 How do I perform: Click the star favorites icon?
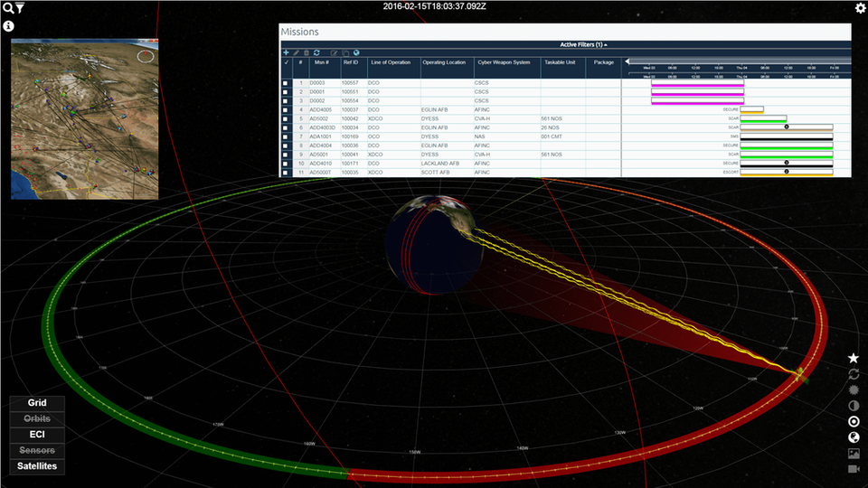point(854,359)
